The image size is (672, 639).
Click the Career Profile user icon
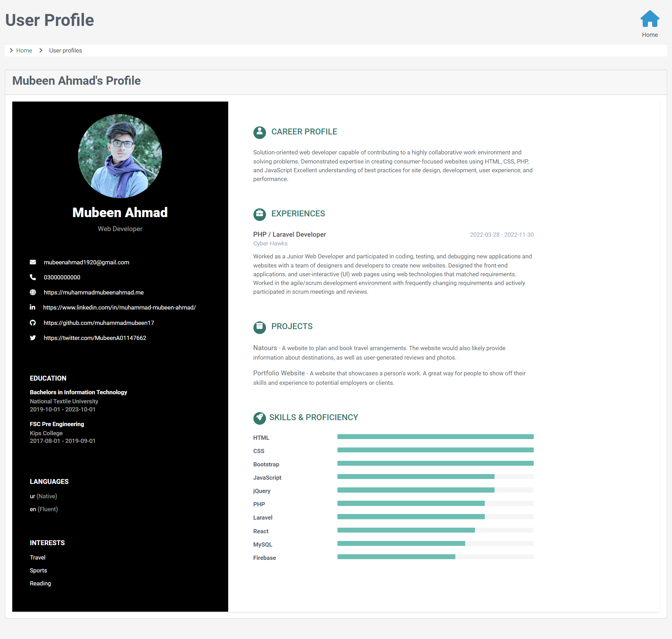coord(259,133)
